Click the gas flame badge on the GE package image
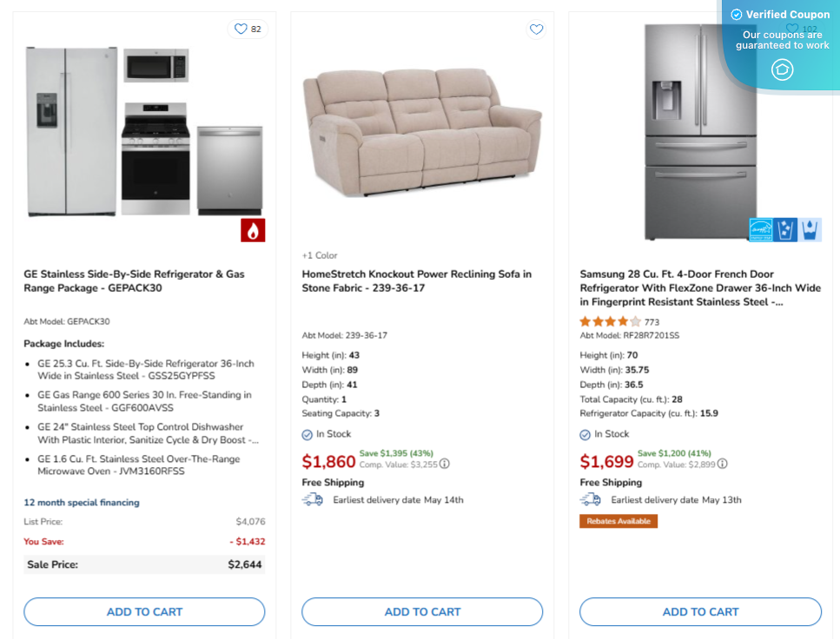This screenshot has height=639, width=840. 252,230
